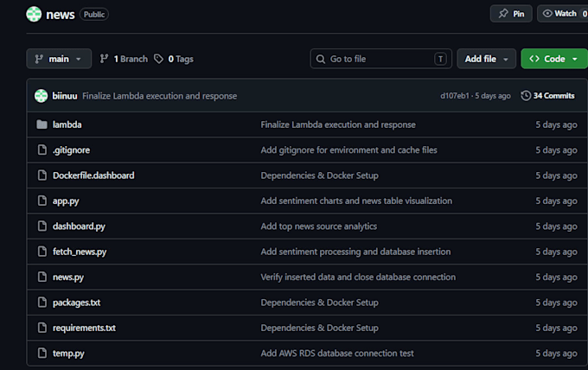Open 'Add sentiment processing and database insertion' commit
Screen dimensions: 588x370
pyautogui.click(x=356, y=252)
